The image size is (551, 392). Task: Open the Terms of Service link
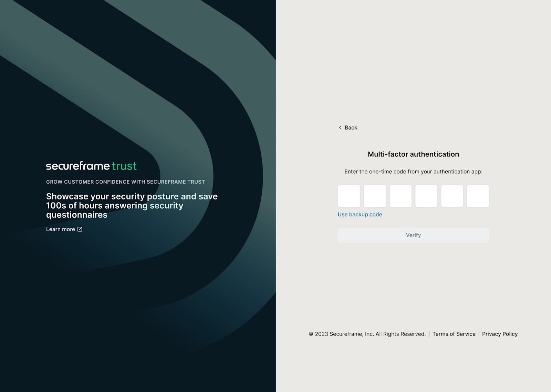pyautogui.click(x=454, y=334)
